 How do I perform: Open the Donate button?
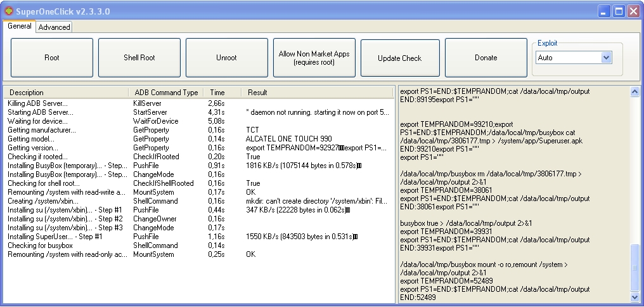pos(486,58)
